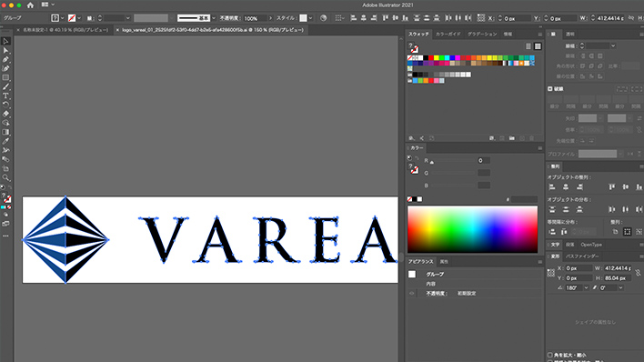Open Appearance panel options menu

tap(539, 262)
